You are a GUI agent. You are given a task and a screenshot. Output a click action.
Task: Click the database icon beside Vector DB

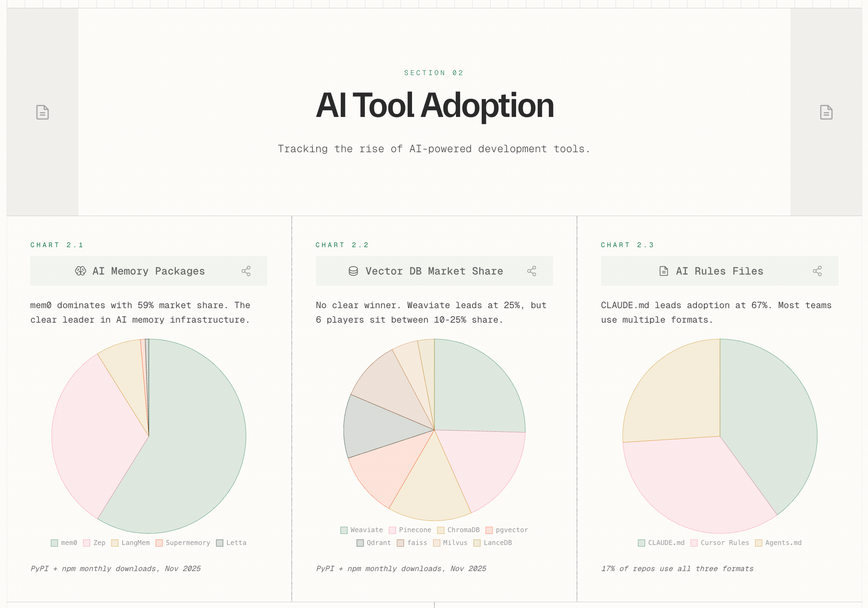353,271
